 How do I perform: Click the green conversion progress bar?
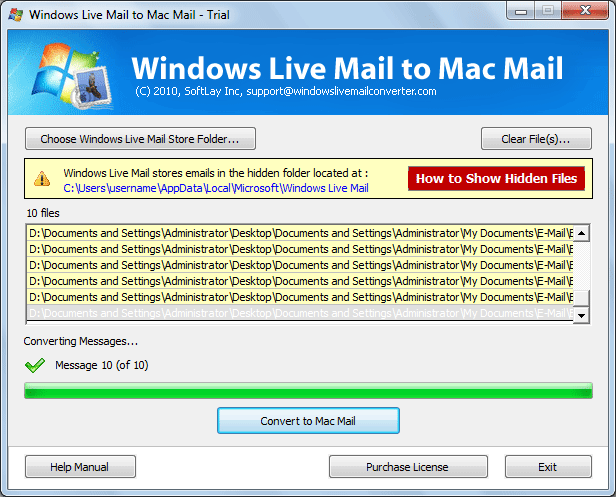[x=308, y=390]
